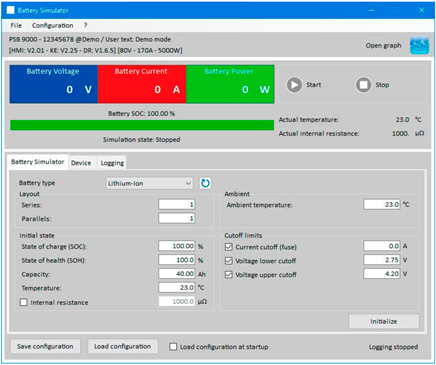Minimize the Battery Simulator window
This screenshot has height=365, width=436.
(371, 10)
